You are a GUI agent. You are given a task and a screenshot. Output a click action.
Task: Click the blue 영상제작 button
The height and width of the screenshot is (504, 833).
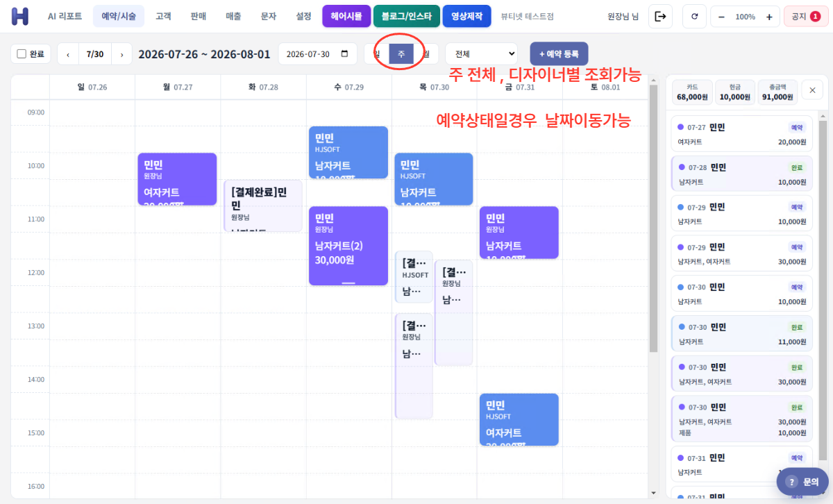tap(467, 15)
